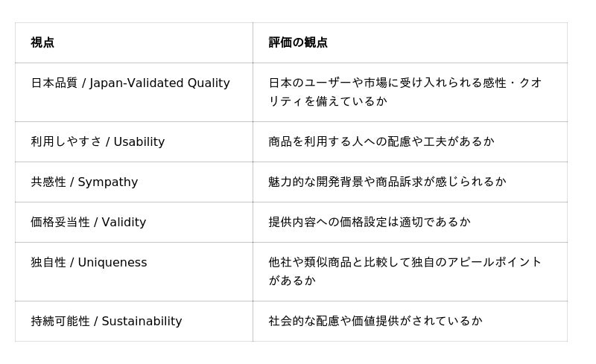Click the description starting 日本のユーザーや市場に
Image resolution: width=596 pixels, height=364 pixels.
(x=405, y=92)
